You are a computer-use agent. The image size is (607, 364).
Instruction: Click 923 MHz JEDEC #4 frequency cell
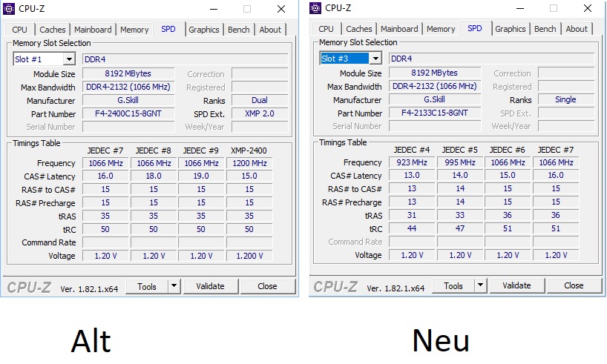tap(412, 162)
